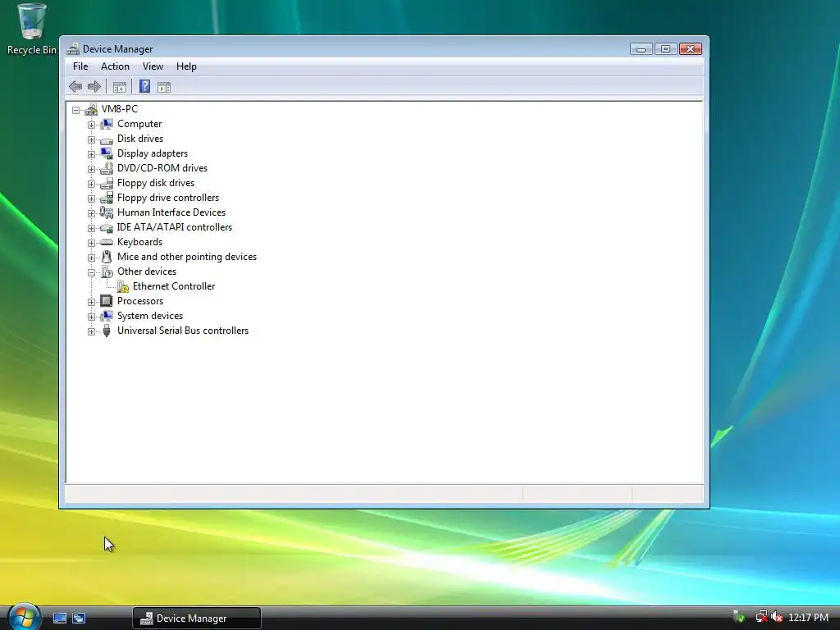Expand Universal Serial Bus controllers node

(91, 331)
